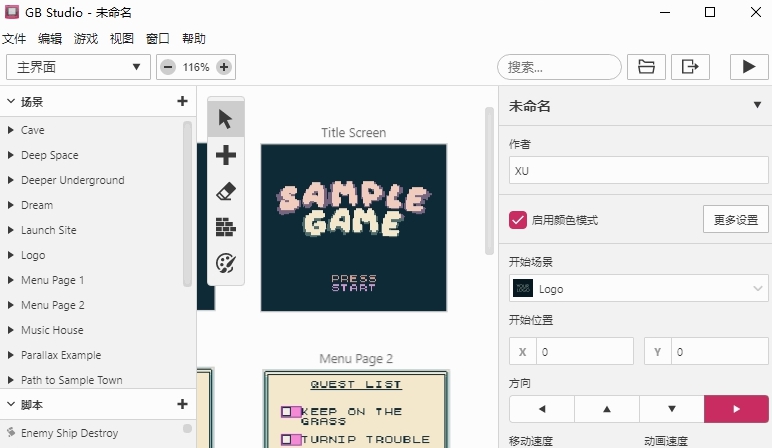The height and width of the screenshot is (448, 772).
Task: Open the project folder icon button
Action: tap(646, 67)
